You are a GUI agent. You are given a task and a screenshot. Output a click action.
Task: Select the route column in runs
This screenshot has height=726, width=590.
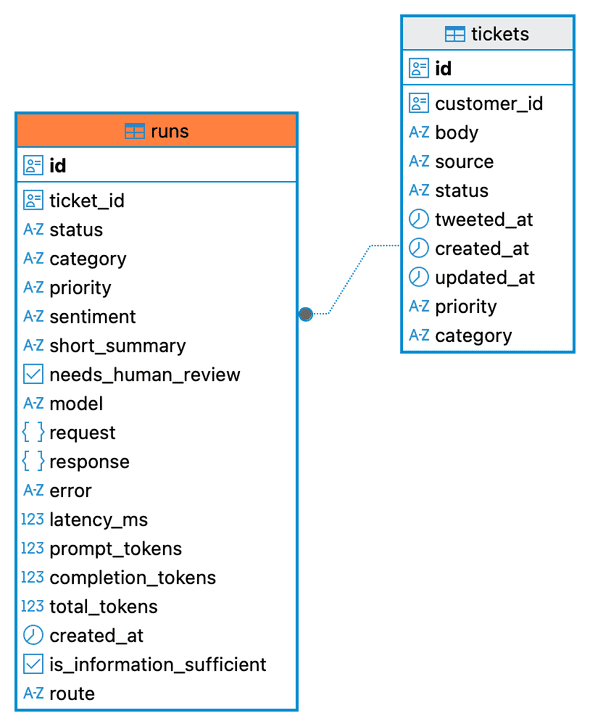pyautogui.click(x=157, y=694)
